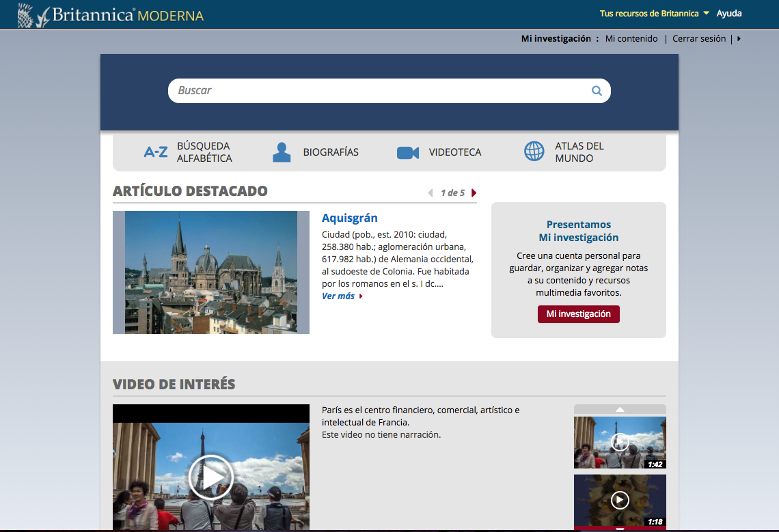Click the small arrow beside Ver más
Image resolution: width=779 pixels, height=532 pixels.
(x=361, y=296)
